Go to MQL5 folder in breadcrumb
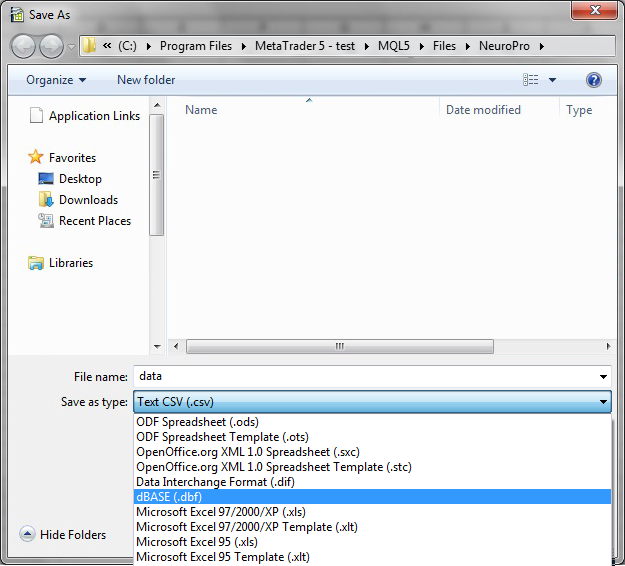The width and height of the screenshot is (625, 566). (x=394, y=46)
